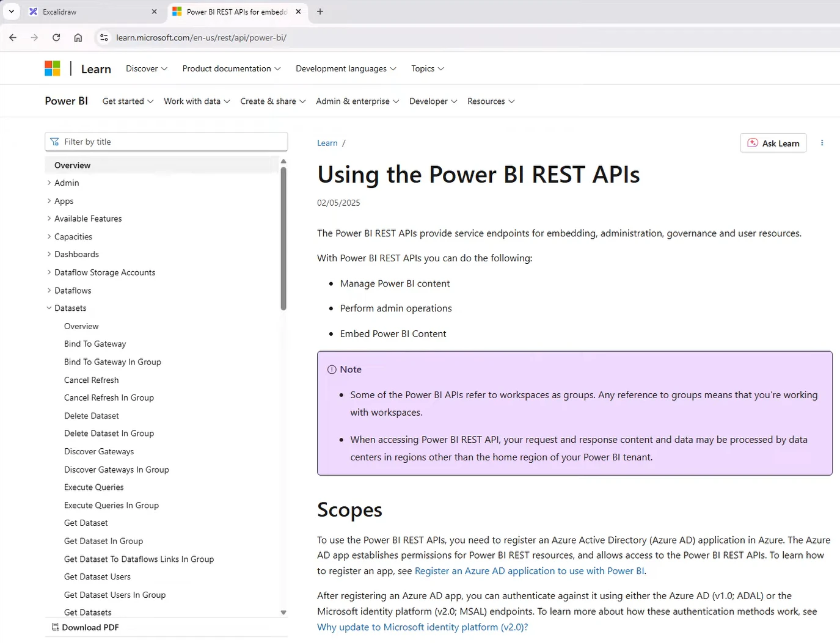Open Discover Gateways article

coord(99,452)
